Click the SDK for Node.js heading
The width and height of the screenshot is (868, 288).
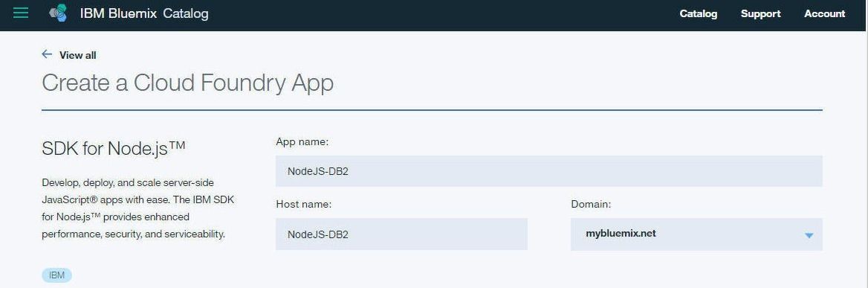114,148
